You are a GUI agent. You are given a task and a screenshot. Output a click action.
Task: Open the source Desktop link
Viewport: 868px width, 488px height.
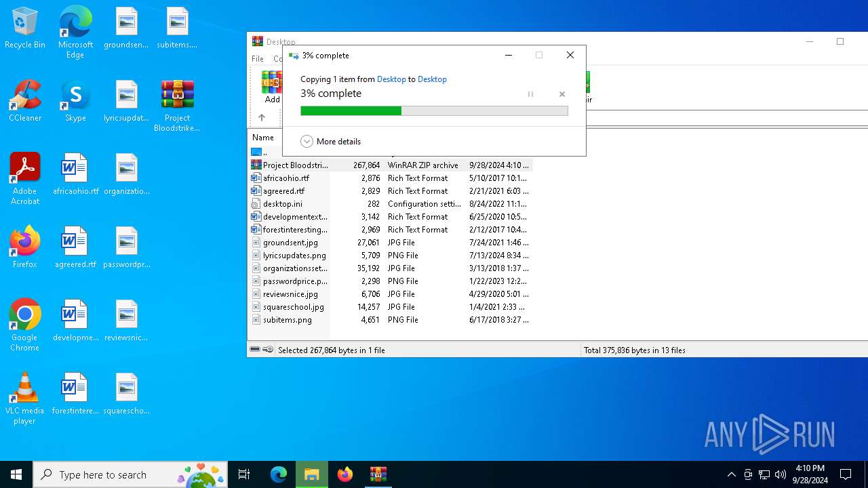coord(391,79)
